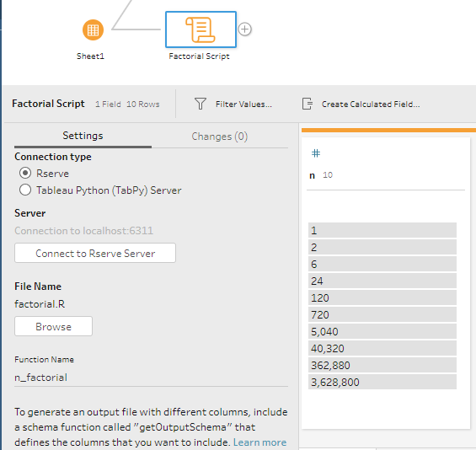
Task: Click the Create Calculated Field icon
Action: (x=308, y=104)
